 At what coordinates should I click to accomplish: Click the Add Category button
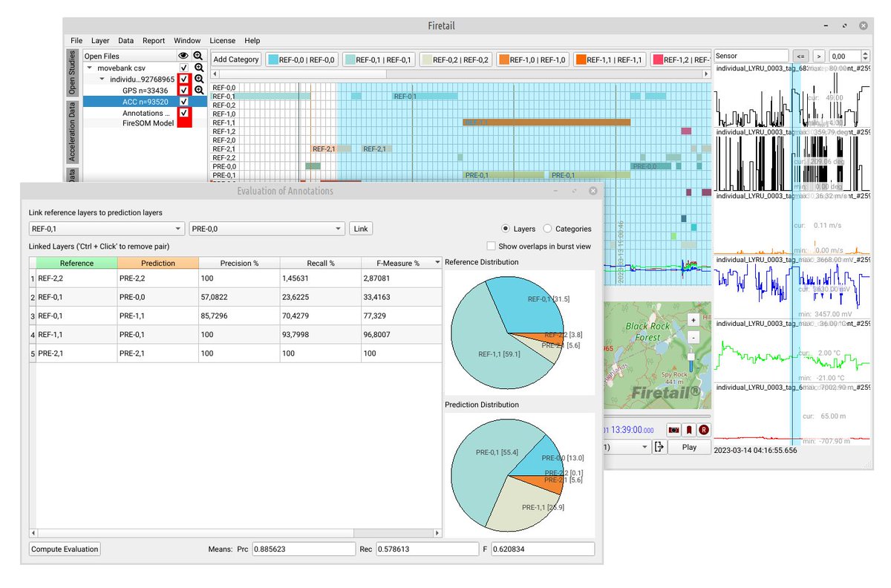236,59
